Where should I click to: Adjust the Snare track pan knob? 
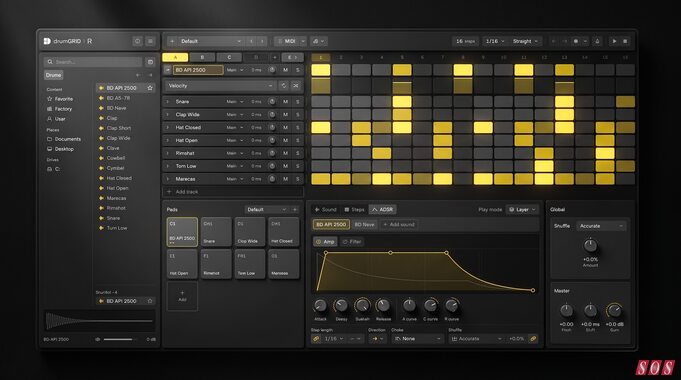pos(272,102)
